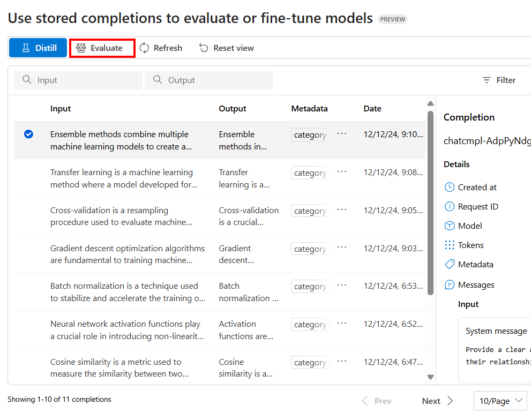Click the Evaluate scales icon
This screenshot has height=420, width=531.
pos(81,48)
